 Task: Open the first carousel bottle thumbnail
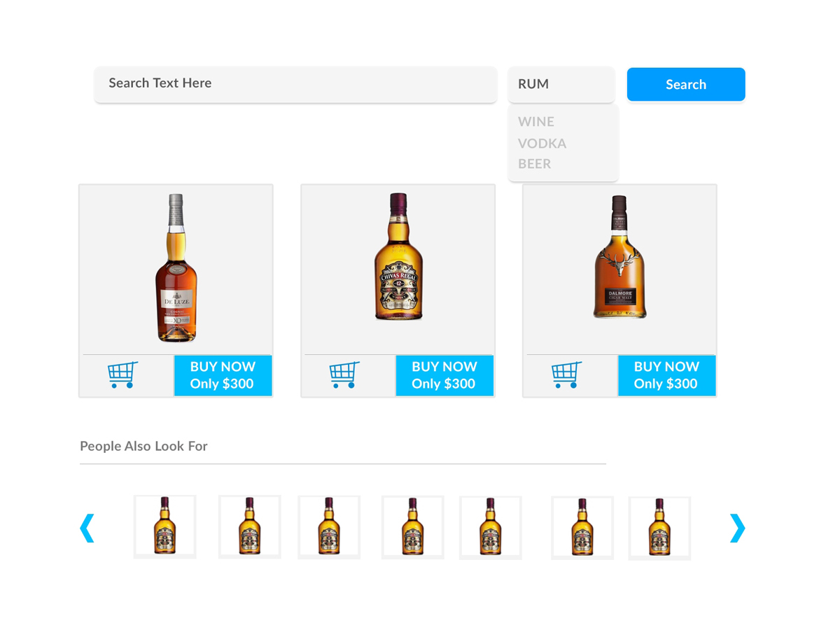pos(165,526)
